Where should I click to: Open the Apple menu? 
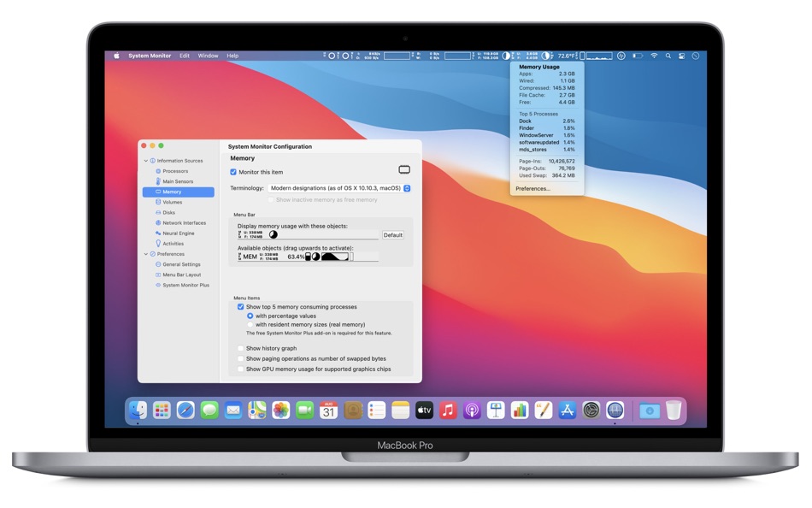click(x=116, y=56)
